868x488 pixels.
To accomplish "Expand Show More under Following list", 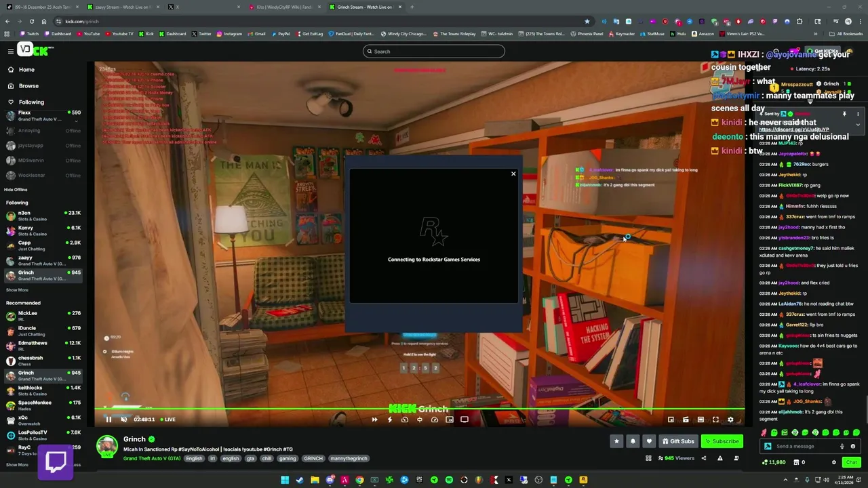I will (17, 290).
